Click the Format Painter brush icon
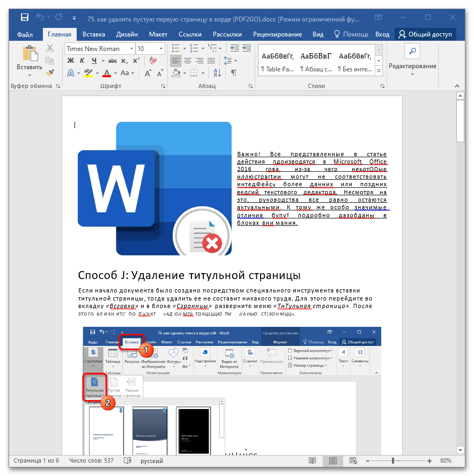This screenshot has height=476, width=474. 50,72
